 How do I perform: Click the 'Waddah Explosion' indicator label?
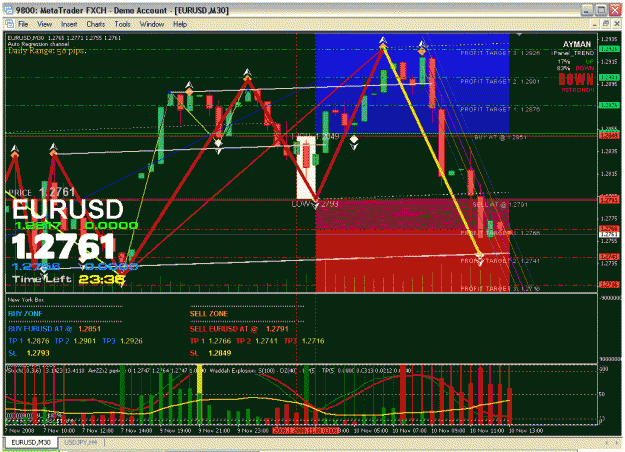[232, 371]
